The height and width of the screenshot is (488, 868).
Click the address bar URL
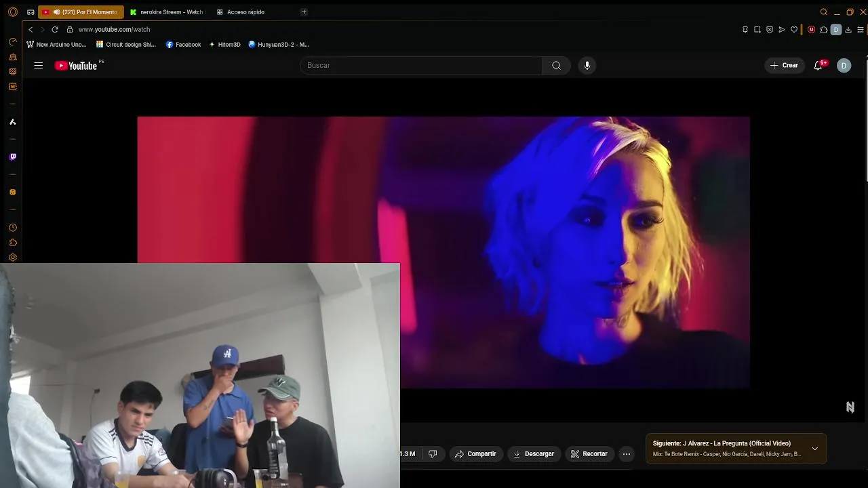pos(114,30)
